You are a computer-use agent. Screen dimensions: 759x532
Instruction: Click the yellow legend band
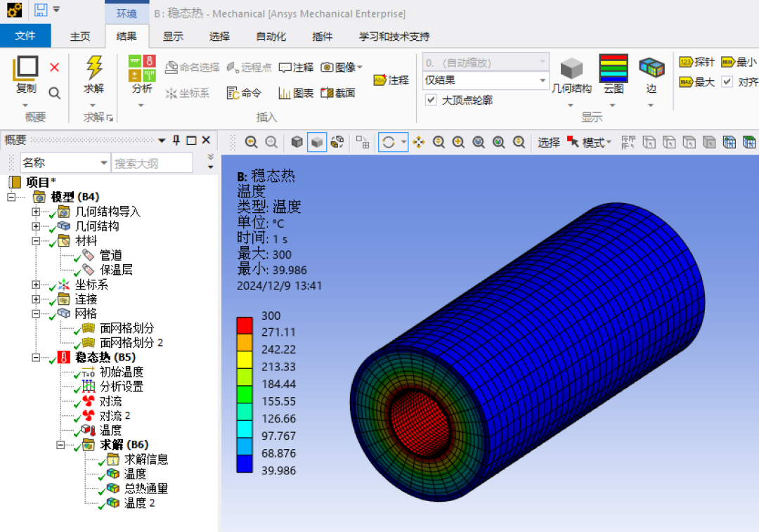pyautogui.click(x=245, y=360)
